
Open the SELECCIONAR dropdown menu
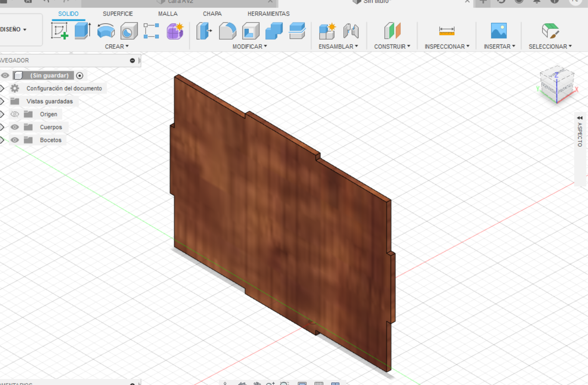551,47
